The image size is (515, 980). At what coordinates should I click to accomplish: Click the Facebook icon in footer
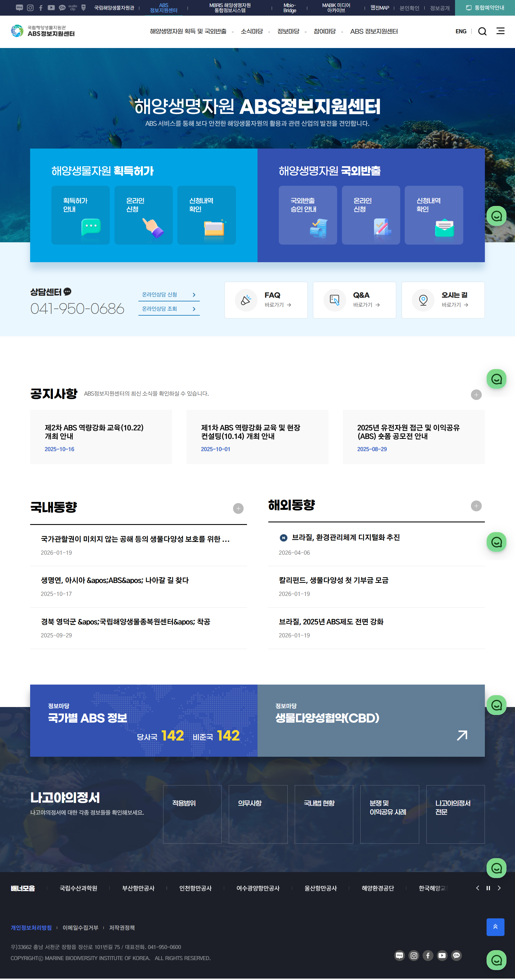[x=428, y=955]
